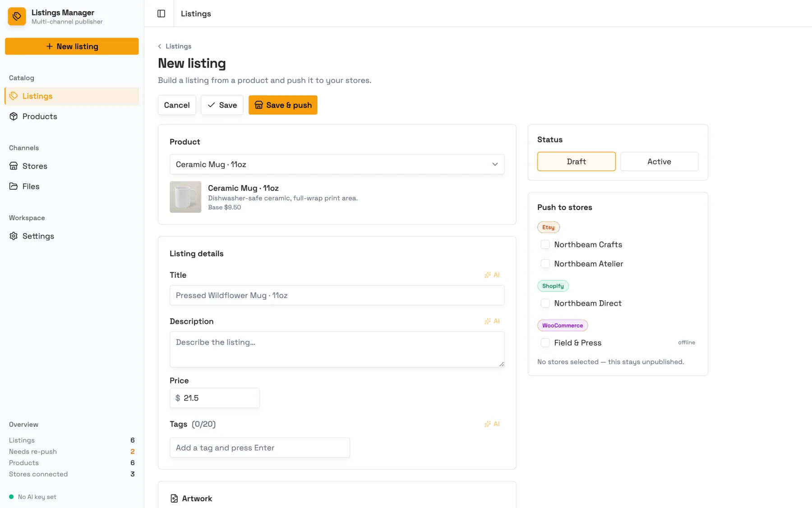The width and height of the screenshot is (812, 508).
Task: Click the Description text area
Action: [337, 349]
